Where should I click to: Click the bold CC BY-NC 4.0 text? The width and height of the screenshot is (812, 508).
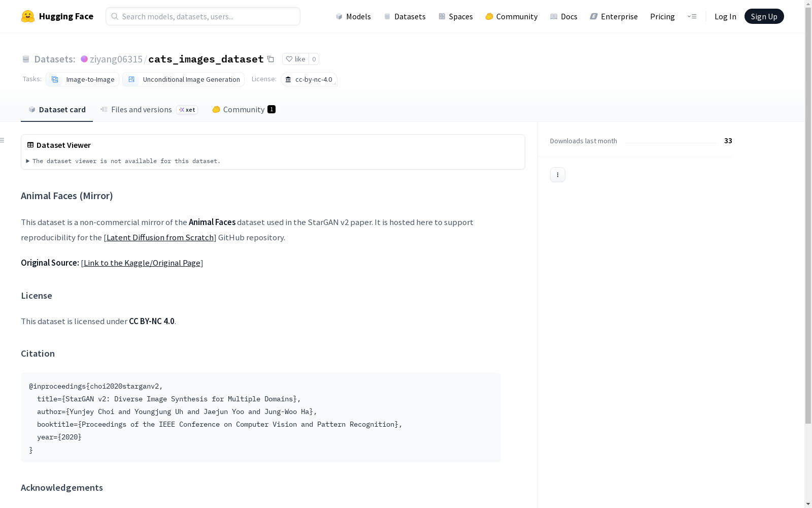[x=152, y=321]
